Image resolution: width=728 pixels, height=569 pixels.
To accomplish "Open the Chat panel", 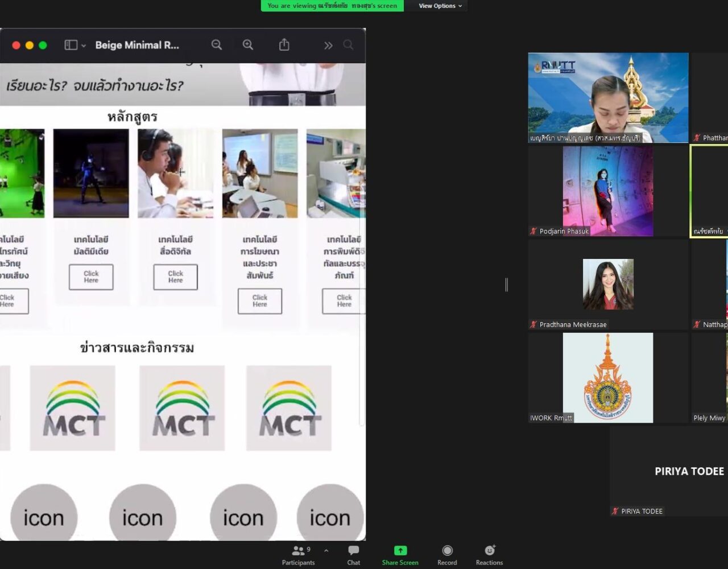I will pyautogui.click(x=354, y=555).
